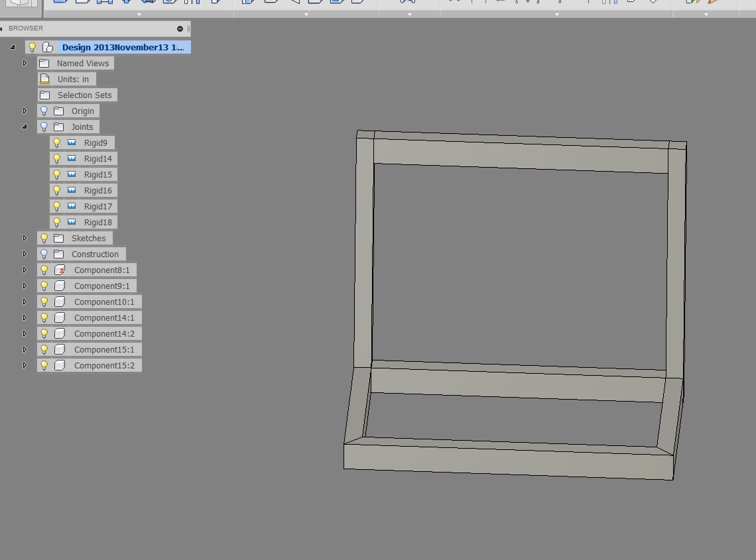Click the Units document icon
Viewport: 756px width, 560px height.
pyautogui.click(x=45, y=79)
